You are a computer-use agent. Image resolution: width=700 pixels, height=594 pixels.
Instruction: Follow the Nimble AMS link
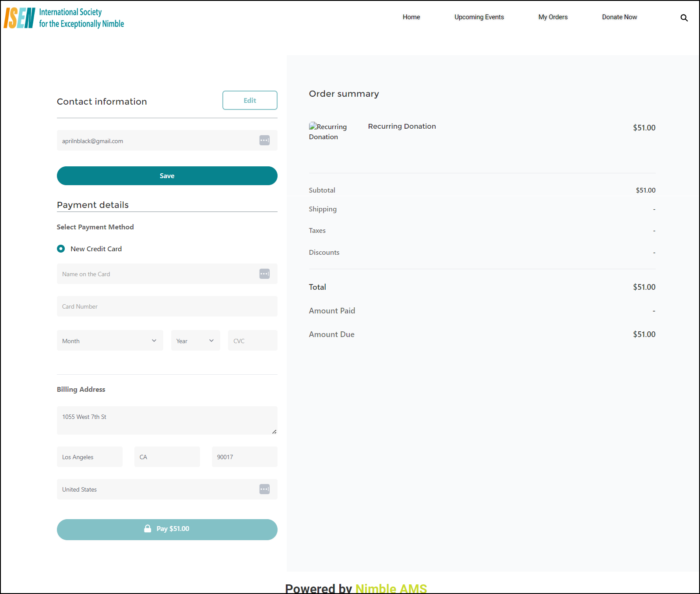tap(390, 588)
